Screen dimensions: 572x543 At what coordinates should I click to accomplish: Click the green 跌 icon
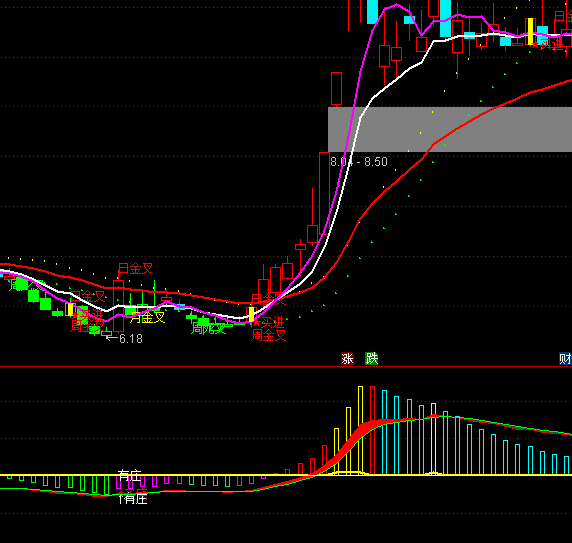[372, 358]
